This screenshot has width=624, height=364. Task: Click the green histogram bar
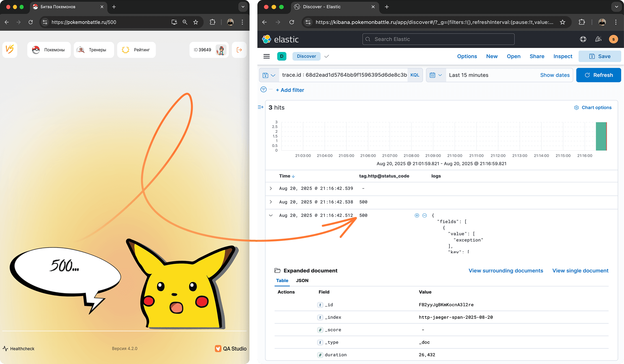[601, 136]
